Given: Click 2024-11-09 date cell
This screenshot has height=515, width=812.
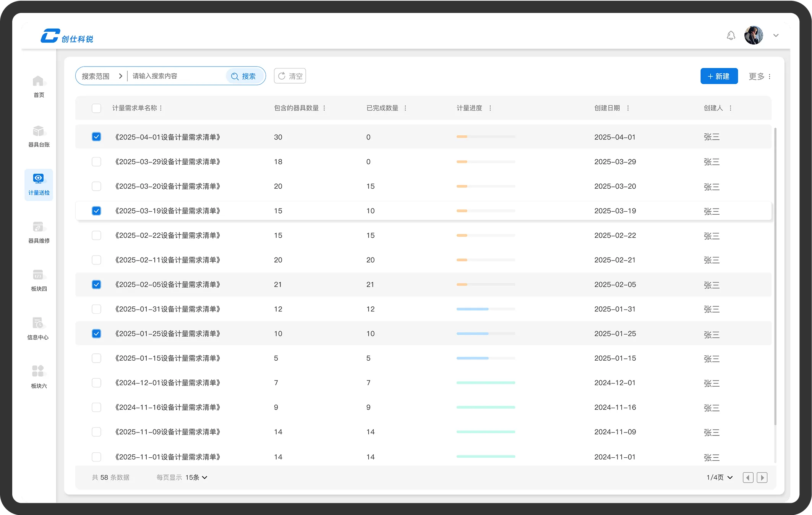Looking at the screenshot, I should (x=615, y=432).
